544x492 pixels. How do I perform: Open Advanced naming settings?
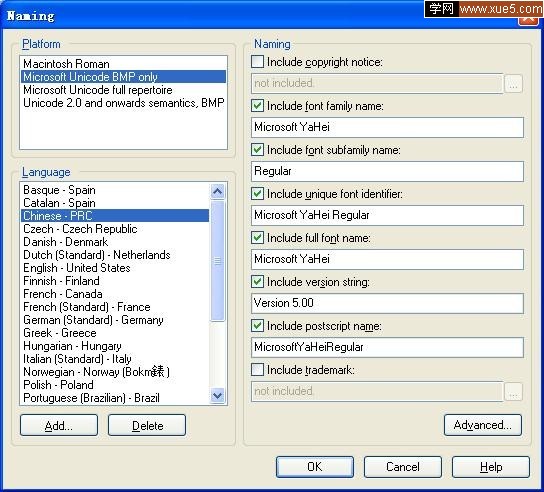483,425
